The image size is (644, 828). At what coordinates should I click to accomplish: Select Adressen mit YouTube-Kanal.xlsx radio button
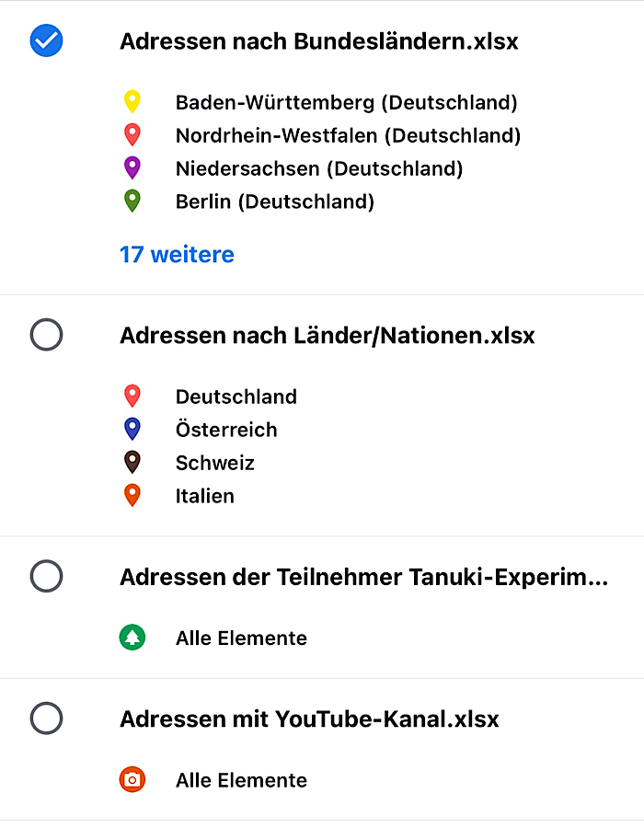point(47,718)
